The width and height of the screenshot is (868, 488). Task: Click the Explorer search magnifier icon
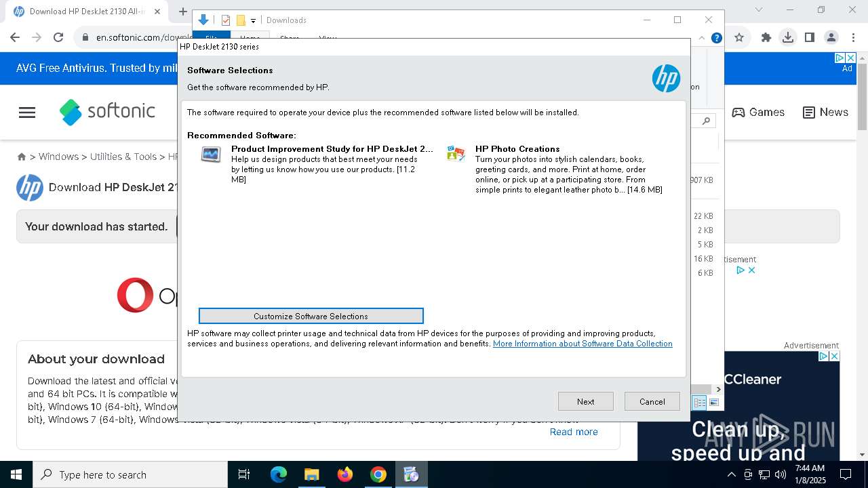pyautogui.click(x=707, y=121)
